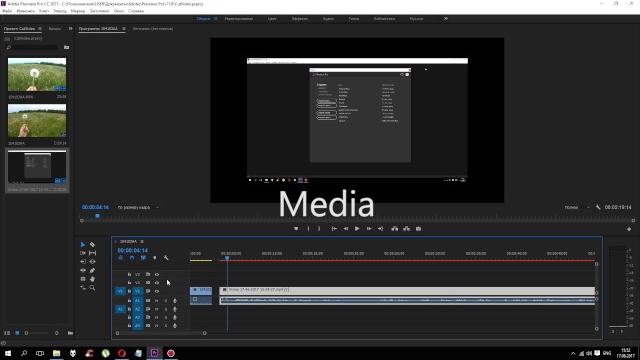Viewport: 640px width, 360px height.
Task: Switch Project panel to icon view
Action: 17,333
